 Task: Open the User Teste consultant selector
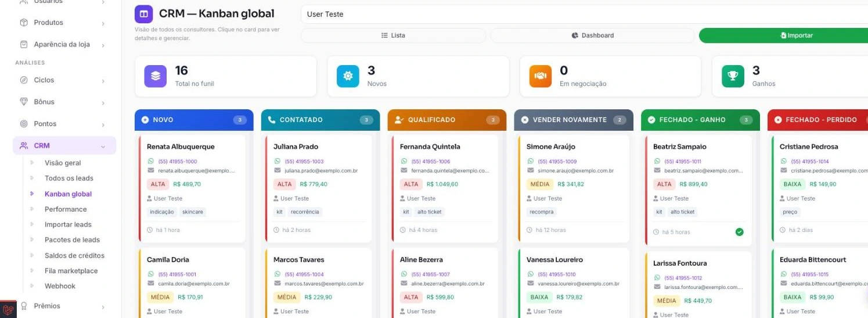click(x=584, y=14)
